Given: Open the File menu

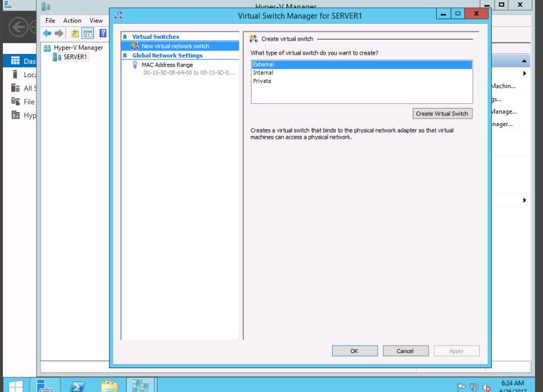Looking at the screenshot, I should tap(51, 20).
